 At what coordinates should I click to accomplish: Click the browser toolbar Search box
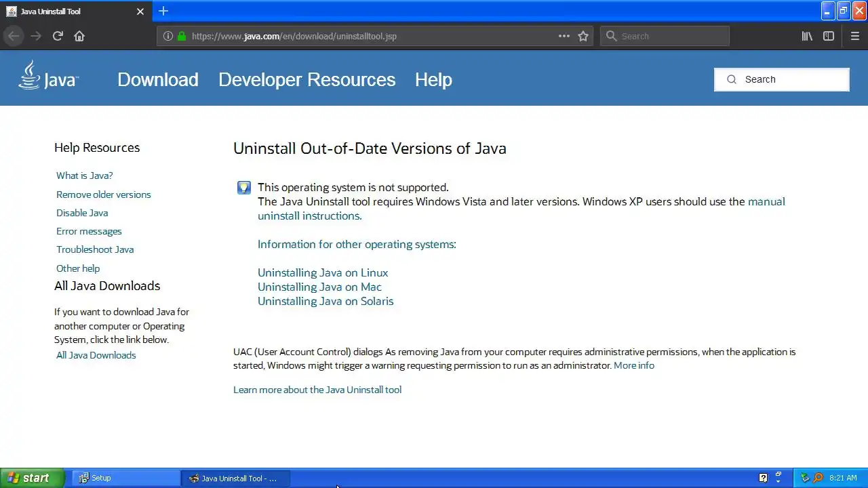pyautogui.click(x=665, y=36)
